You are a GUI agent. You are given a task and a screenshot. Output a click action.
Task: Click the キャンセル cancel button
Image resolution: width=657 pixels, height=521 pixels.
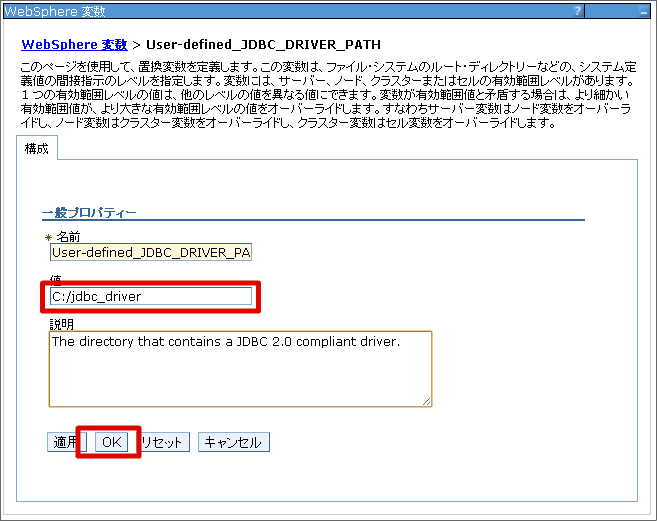(234, 442)
